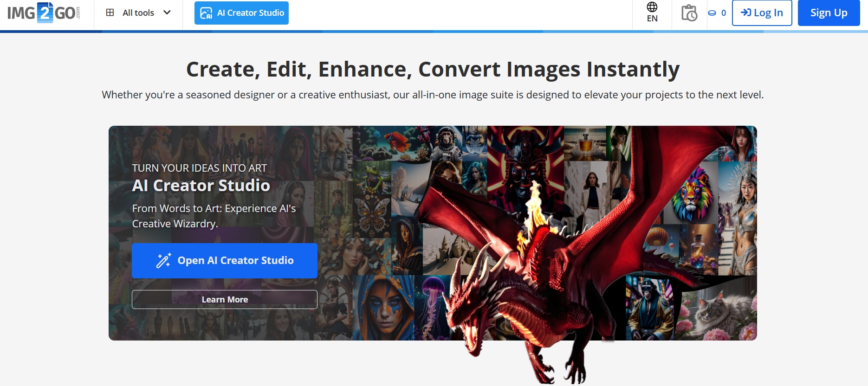This screenshot has width=868, height=386.
Task: Expand the All tools dropdown chevron
Action: [x=167, y=13]
